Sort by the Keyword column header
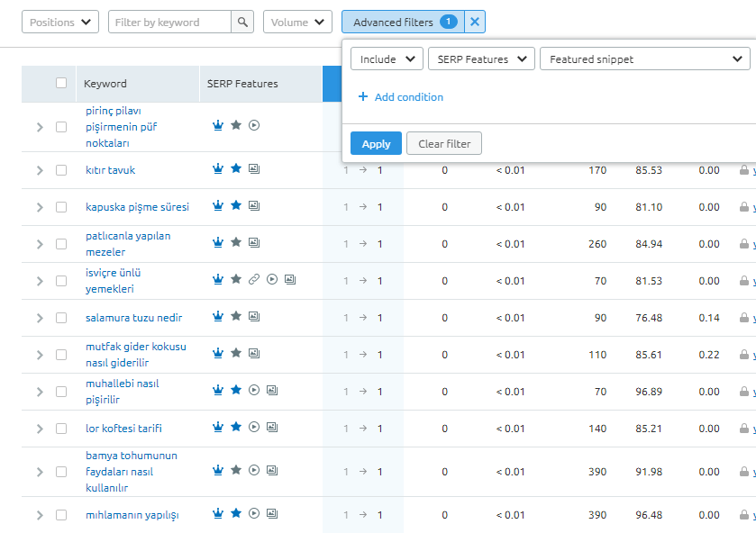Image resolution: width=756 pixels, height=533 pixels. pyautogui.click(x=105, y=83)
